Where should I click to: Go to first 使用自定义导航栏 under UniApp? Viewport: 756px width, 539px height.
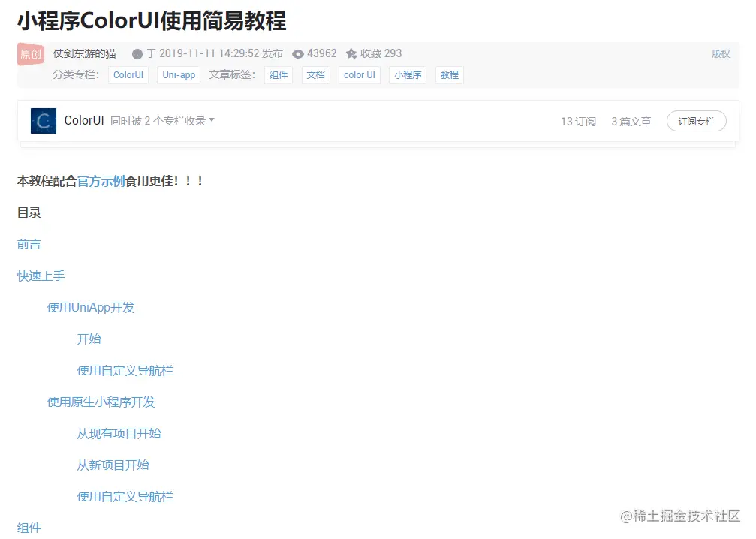click(125, 371)
